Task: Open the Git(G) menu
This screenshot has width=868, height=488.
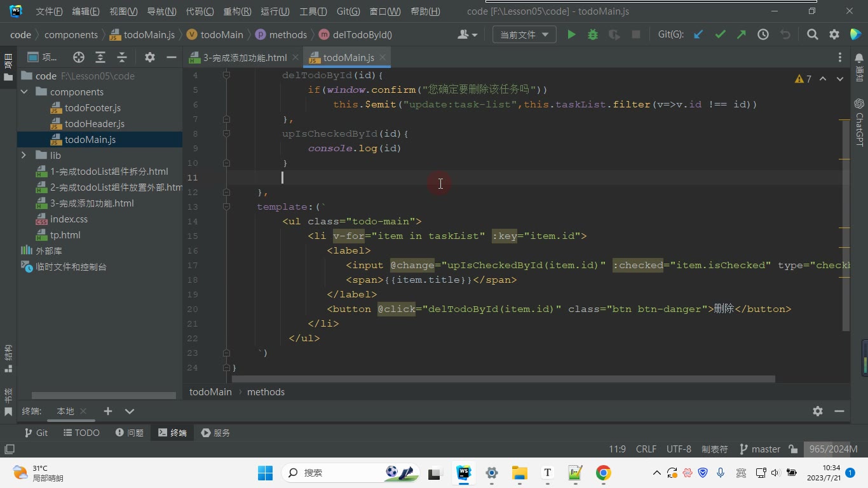Action: point(348,11)
